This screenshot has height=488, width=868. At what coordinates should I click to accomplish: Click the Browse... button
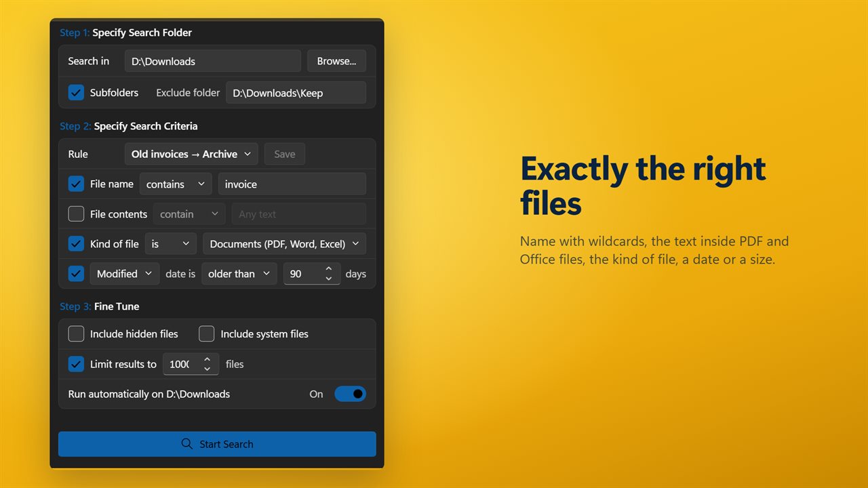coord(336,61)
